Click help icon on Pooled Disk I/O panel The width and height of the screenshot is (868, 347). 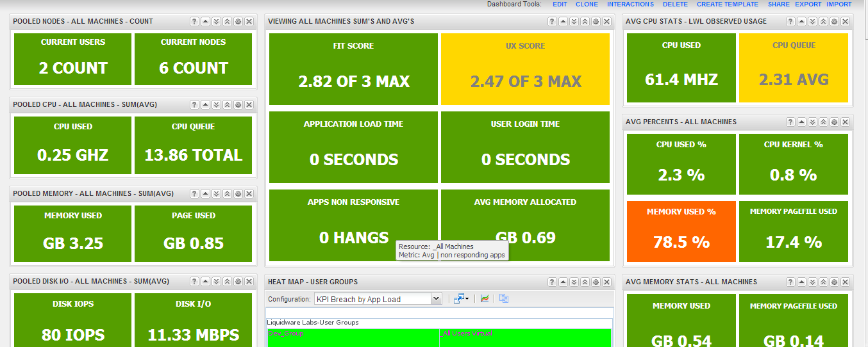coord(194,282)
